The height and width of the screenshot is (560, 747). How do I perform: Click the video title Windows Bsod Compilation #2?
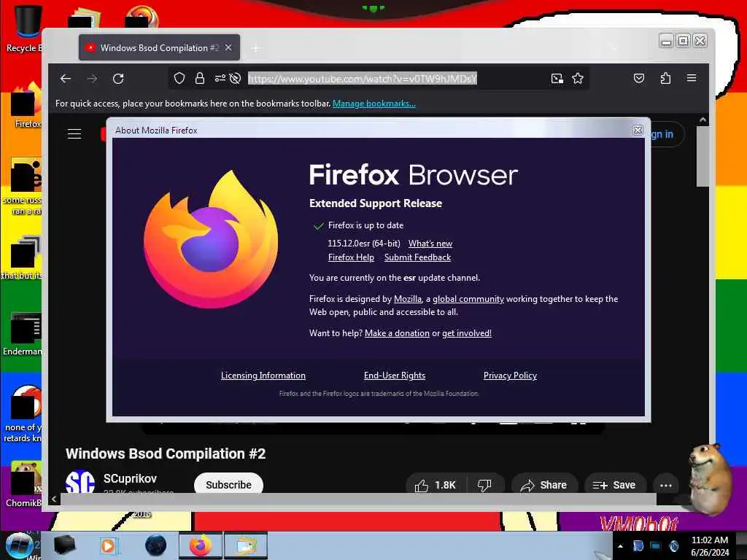[166, 454]
